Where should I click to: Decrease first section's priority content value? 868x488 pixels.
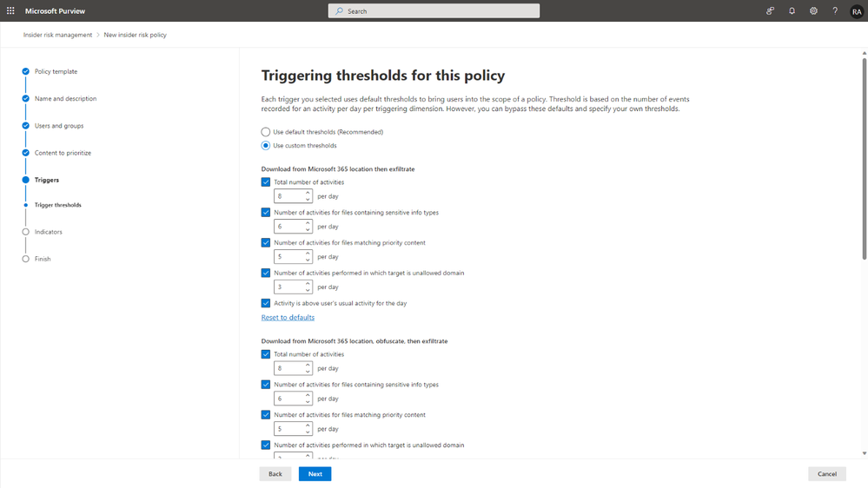pyautogui.click(x=308, y=260)
